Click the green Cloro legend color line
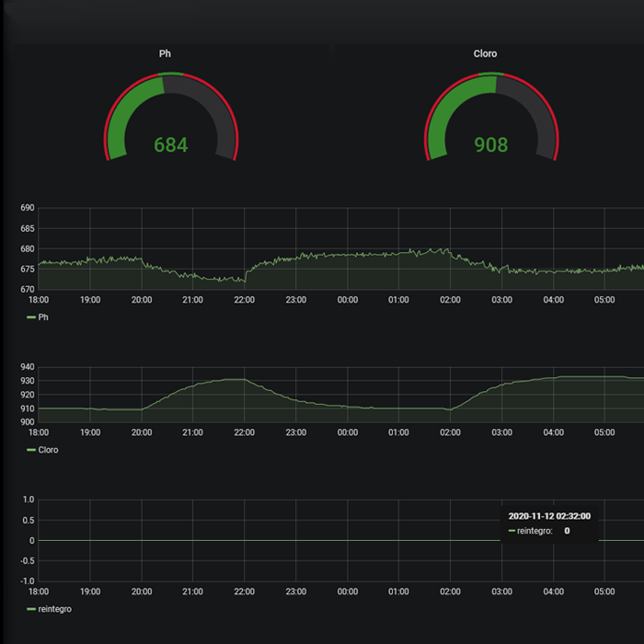Image resolution: width=644 pixels, height=644 pixels. (31, 450)
